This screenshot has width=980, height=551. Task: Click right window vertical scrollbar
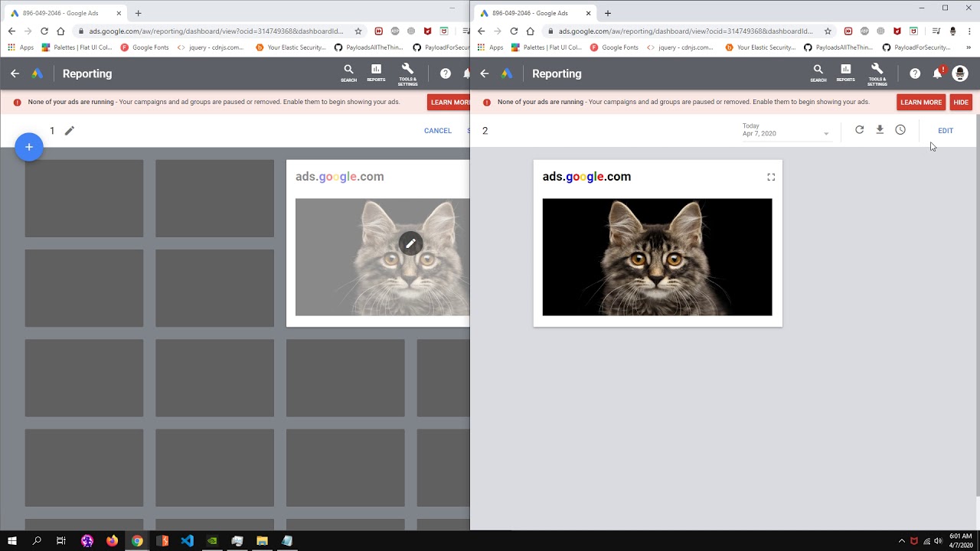pyautogui.click(x=977, y=306)
